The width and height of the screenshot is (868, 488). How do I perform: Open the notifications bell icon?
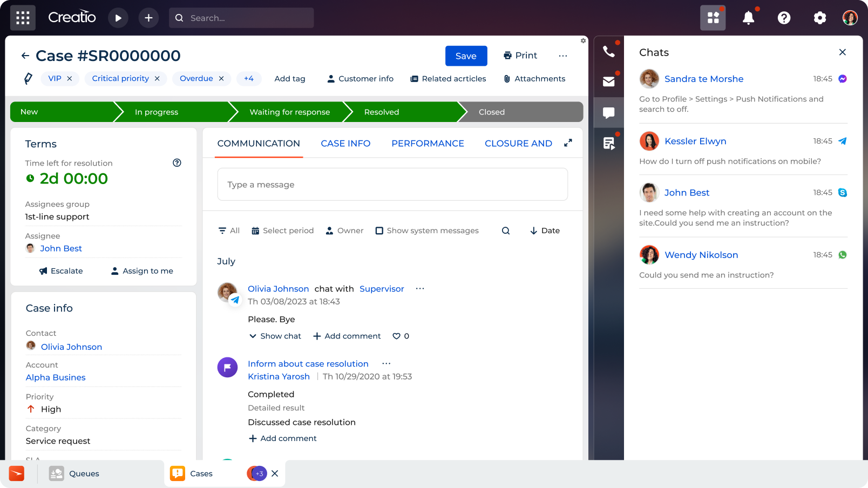point(748,18)
